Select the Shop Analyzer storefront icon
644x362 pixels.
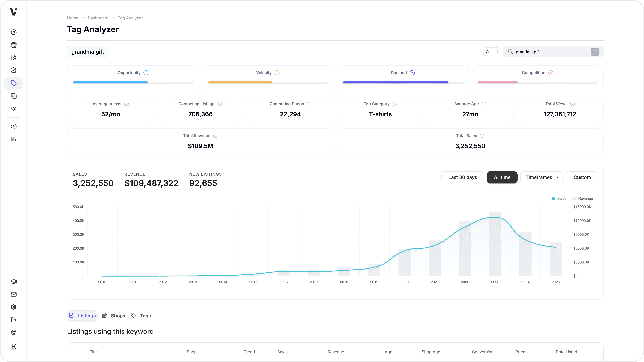point(14,45)
